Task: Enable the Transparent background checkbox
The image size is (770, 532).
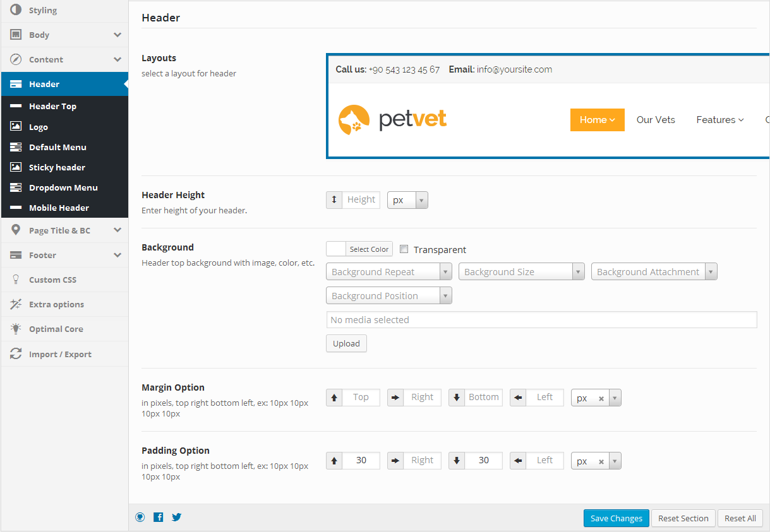Action: (404, 249)
